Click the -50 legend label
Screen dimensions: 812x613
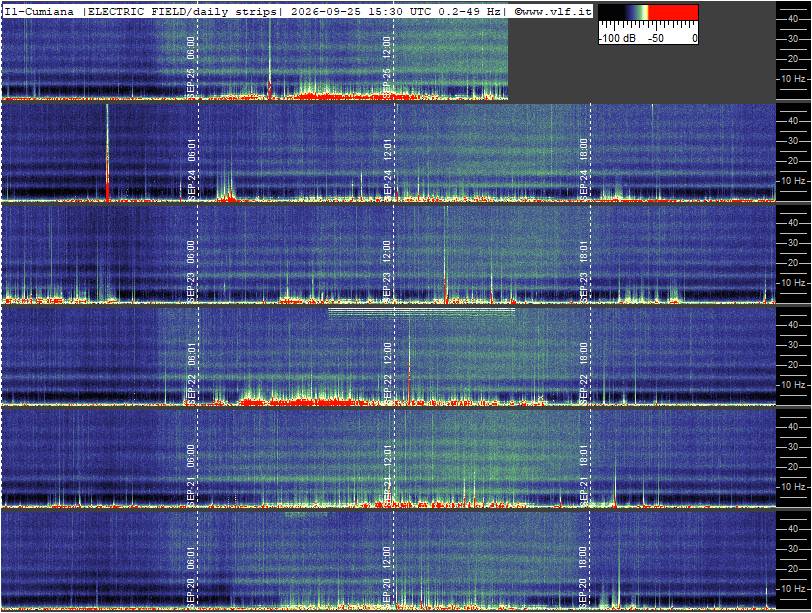click(656, 38)
